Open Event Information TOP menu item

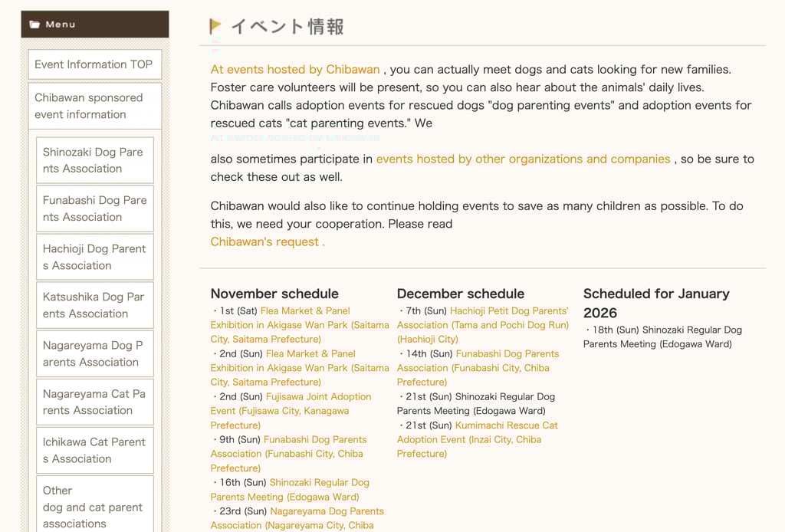[x=95, y=64]
